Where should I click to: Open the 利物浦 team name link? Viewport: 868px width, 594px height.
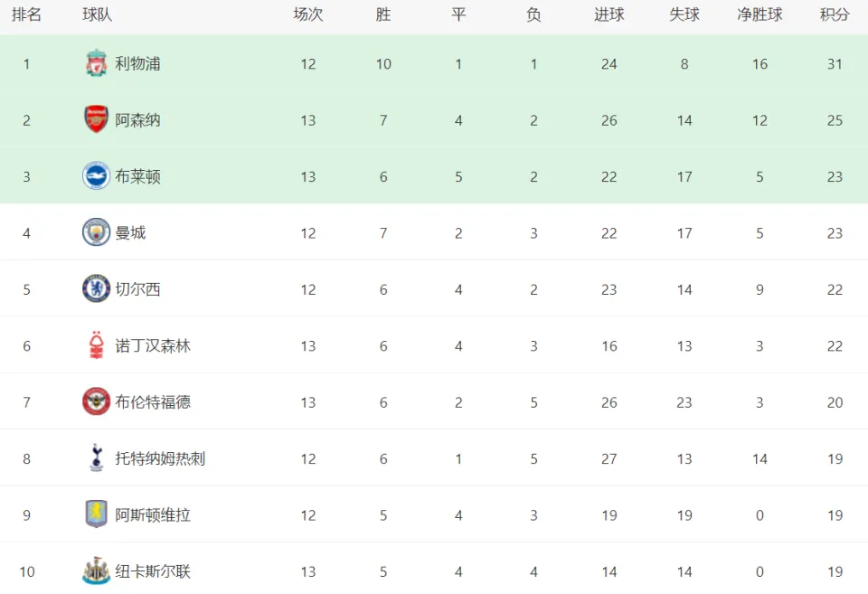pyautogui.click(x=137, y=63)
